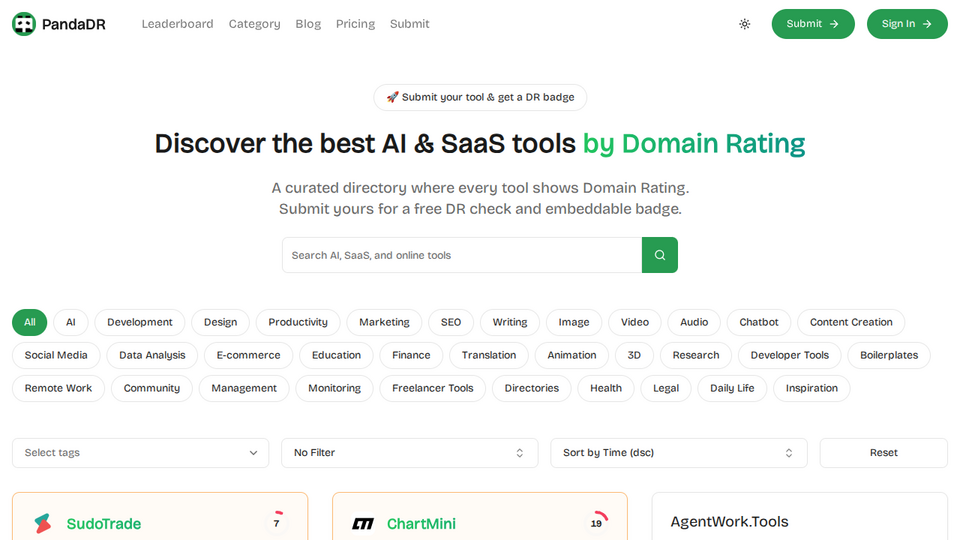Select the Research category chip
Viewport: 960px width, 540px height.
pyautogui.click(x=696, y=355)
